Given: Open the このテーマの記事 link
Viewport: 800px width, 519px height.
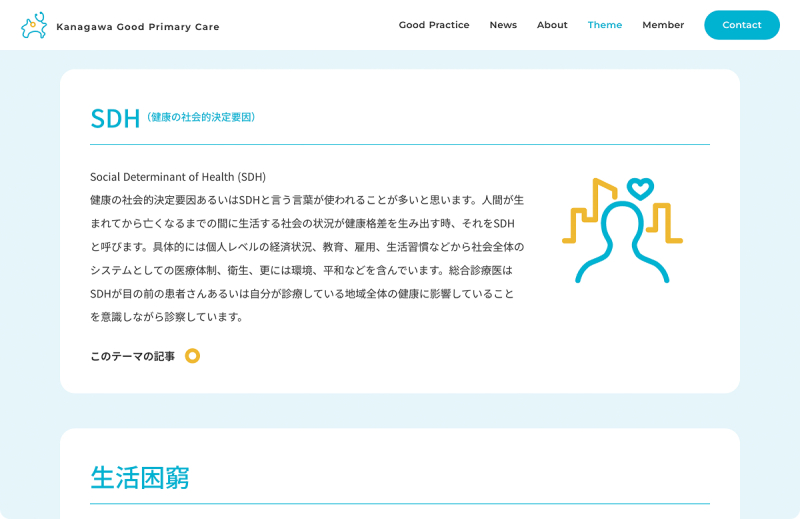Looking at the screenshot, I should click(132, 356).
